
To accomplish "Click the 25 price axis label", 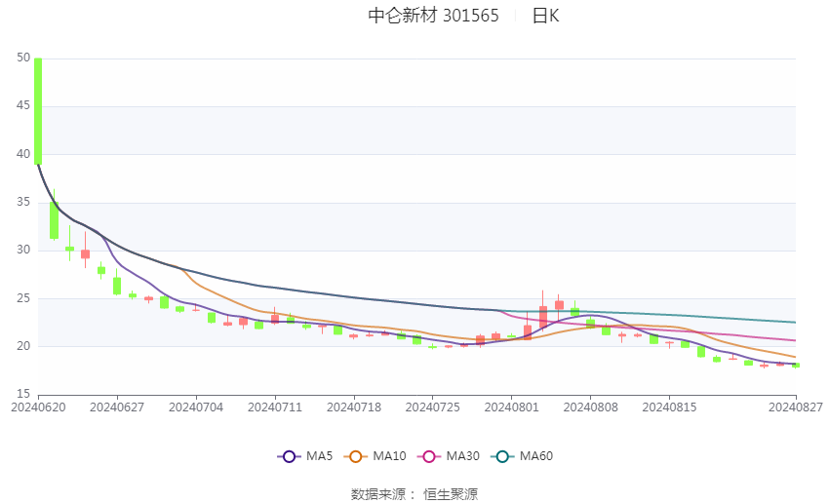I will (x=23, y=298).
